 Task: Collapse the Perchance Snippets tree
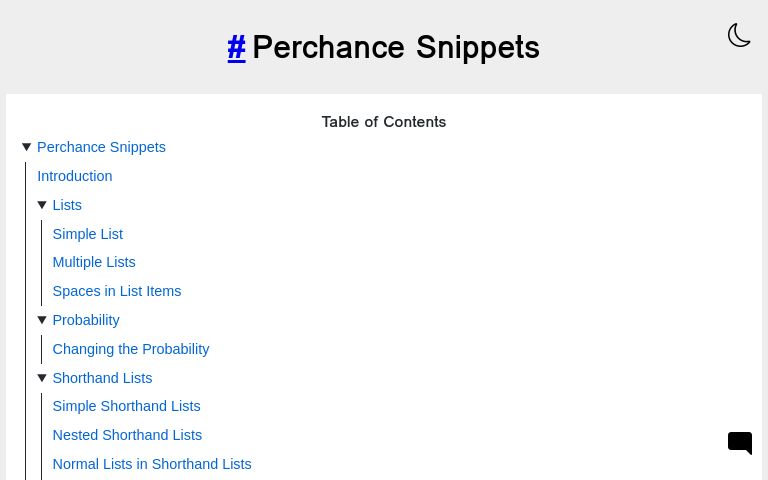coord(27,147)
